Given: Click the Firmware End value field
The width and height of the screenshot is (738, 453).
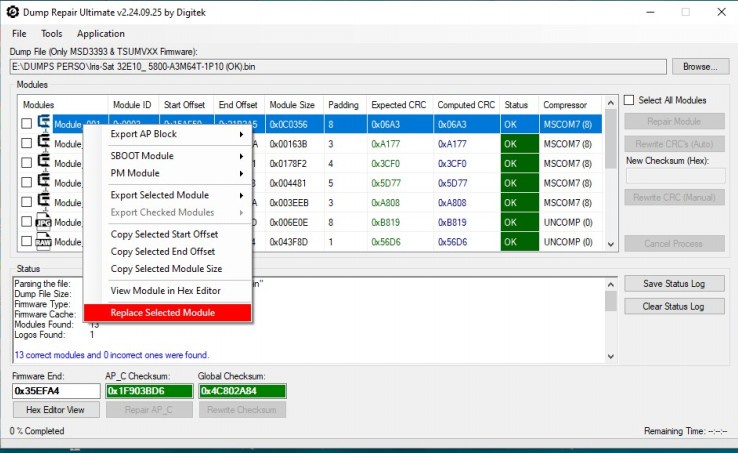Looking at the screenshot, I should click(x=56, y=391).
